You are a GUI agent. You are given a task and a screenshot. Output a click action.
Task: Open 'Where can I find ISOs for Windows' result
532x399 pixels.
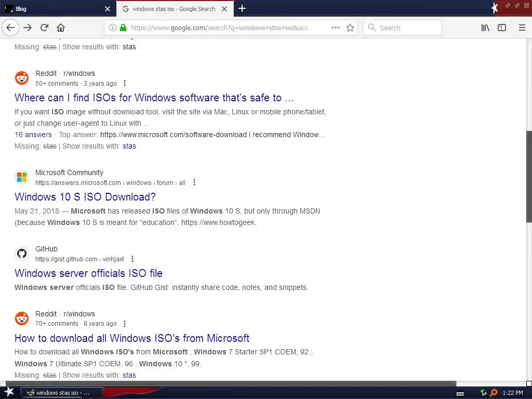pyautogui.click(x=154, y=98)
